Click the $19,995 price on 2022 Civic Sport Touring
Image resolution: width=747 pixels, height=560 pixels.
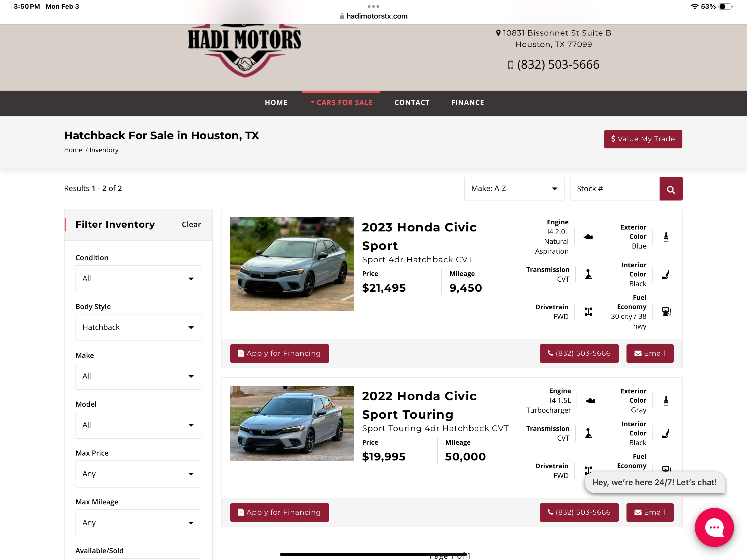coord(384,457)
